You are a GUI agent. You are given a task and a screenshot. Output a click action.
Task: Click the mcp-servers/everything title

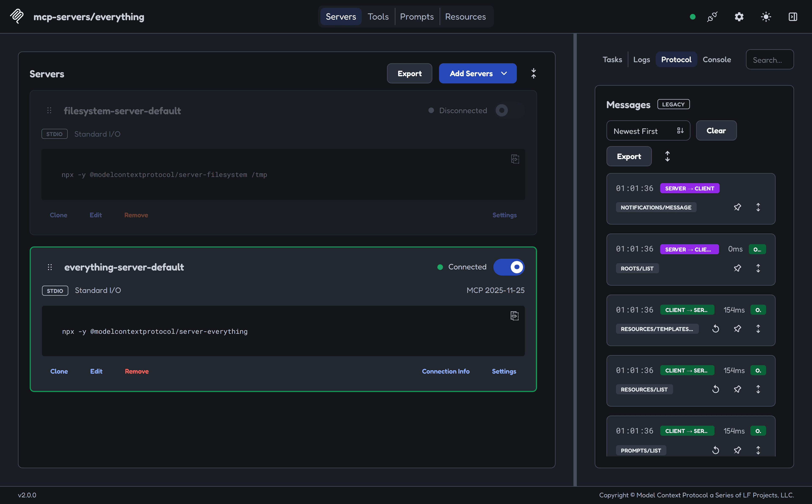click(x=89, y=17)
